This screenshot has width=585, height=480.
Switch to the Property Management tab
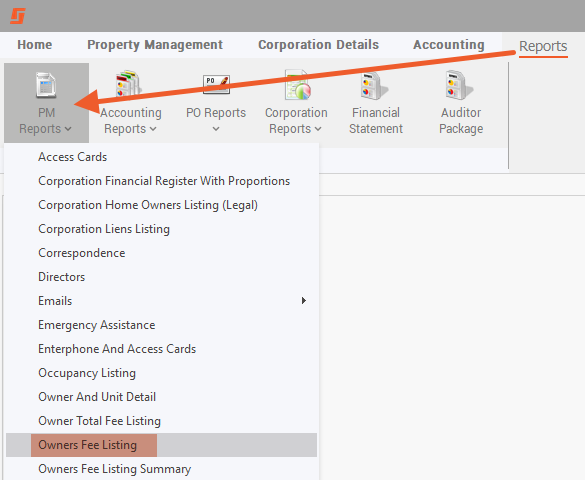click(155, 45)
